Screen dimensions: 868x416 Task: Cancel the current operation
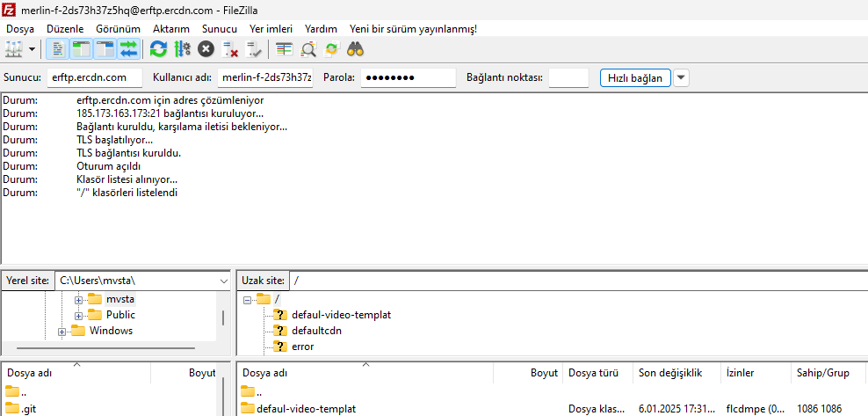[x=206, y=49]
